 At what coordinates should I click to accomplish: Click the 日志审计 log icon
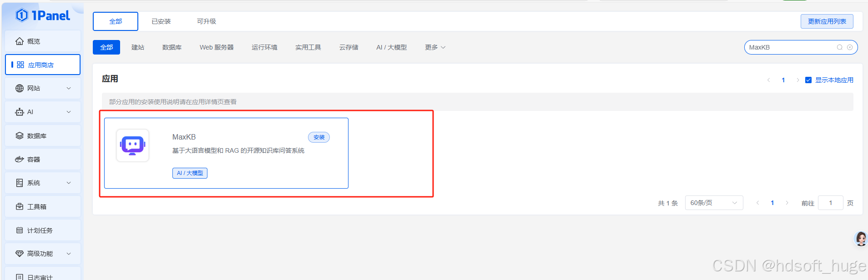coord(20,277)
